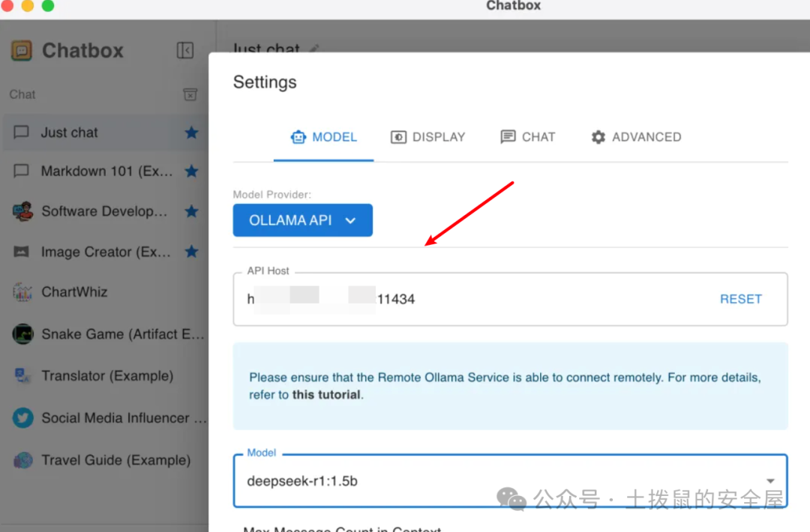The height and width of the screenshot is (532, 810).
Task: Click the CHAT tab's message icon
Action: (x=508, y=136)
